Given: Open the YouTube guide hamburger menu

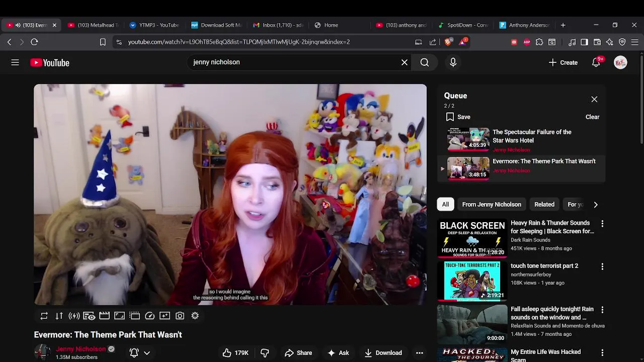Looking at the screenshot, I should pyautogui.click(x=15, y=62).
